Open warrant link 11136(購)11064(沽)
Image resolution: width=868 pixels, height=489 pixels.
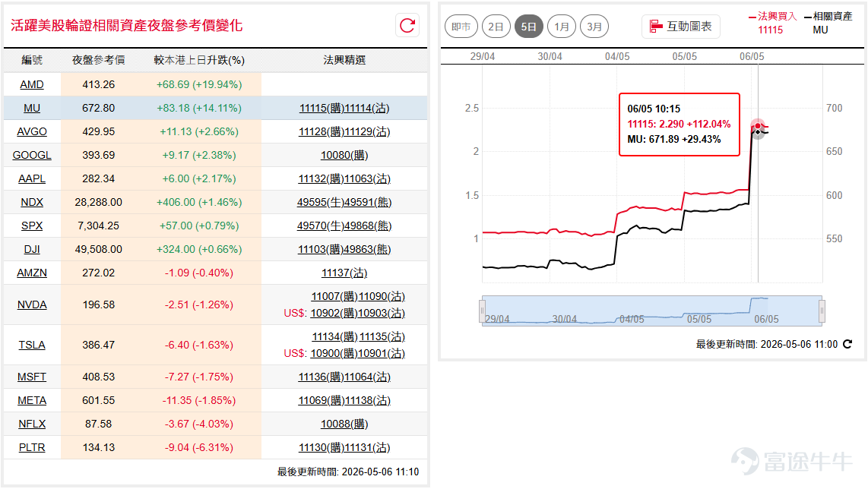click(344, 377)
